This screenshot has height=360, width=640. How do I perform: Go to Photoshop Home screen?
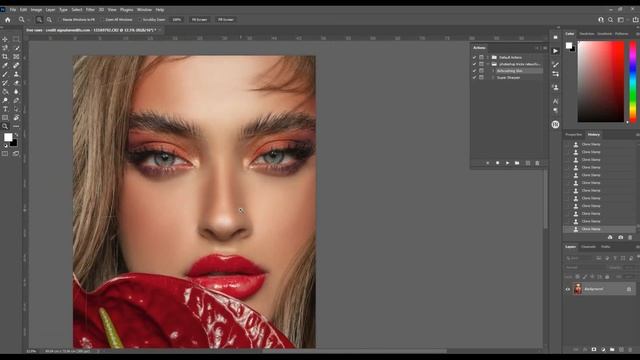[x=7, y=20]
